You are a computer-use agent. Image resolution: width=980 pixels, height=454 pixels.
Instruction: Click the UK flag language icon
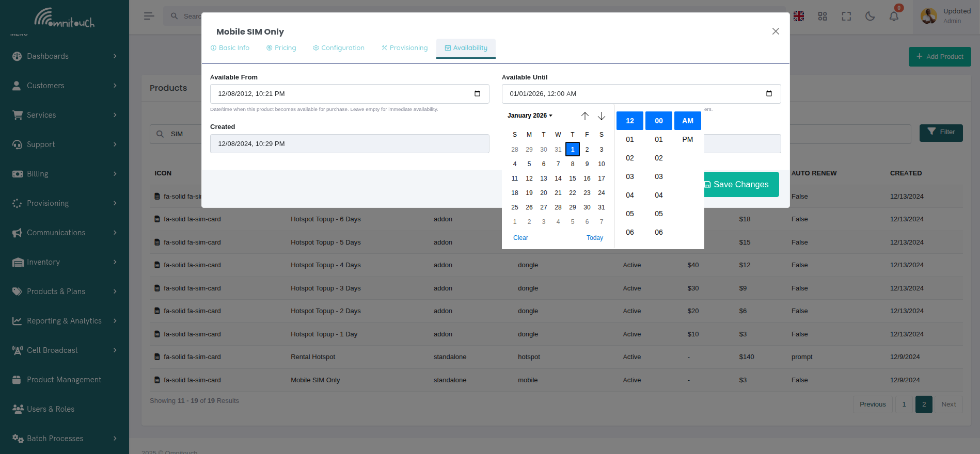click(799, 17)
